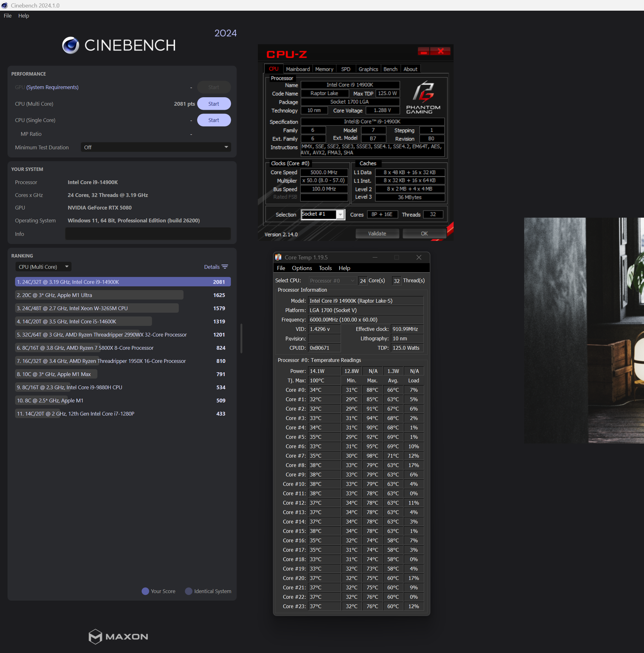Expand the CPU (Multi Core) ranking dropdown
Viewport: 644px width, 653px height.
coord(43,267)
